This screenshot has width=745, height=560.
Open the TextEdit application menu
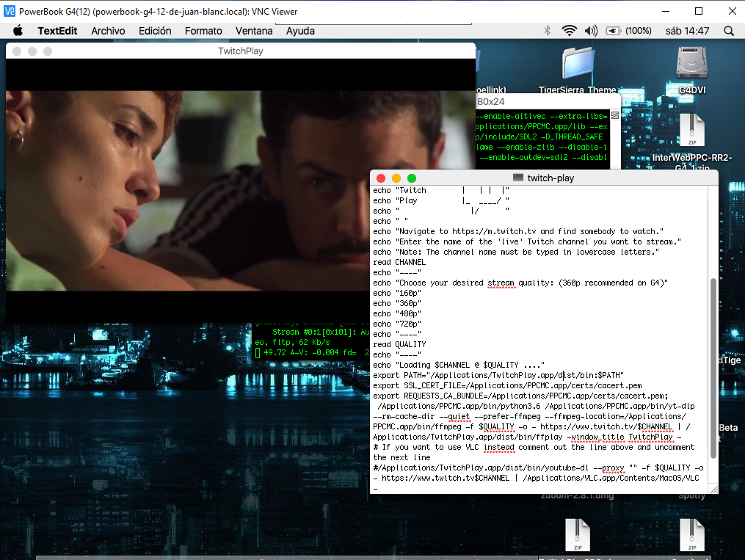57,31
